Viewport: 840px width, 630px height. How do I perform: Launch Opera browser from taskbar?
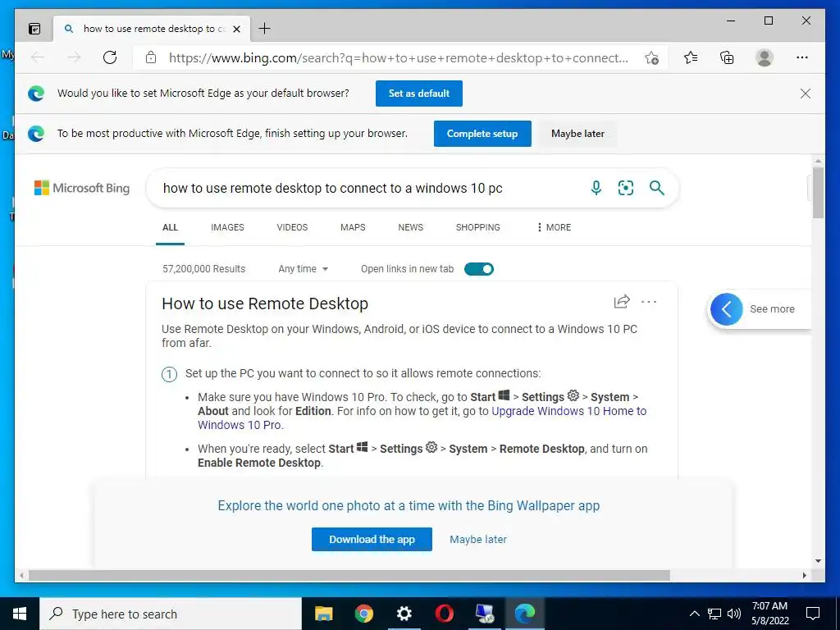pyautogui.click(x=444, y=614)
